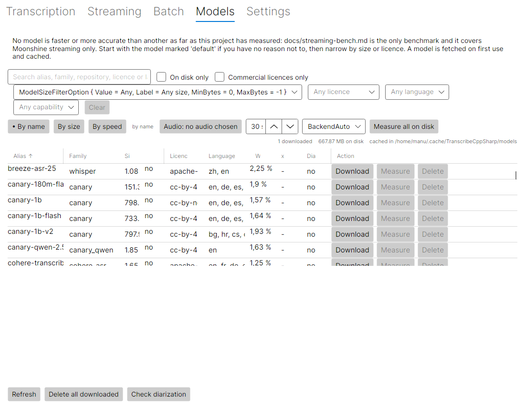This screenshot has width=525, height=420.
Task: Sort models By size
Action: point(69,126)
